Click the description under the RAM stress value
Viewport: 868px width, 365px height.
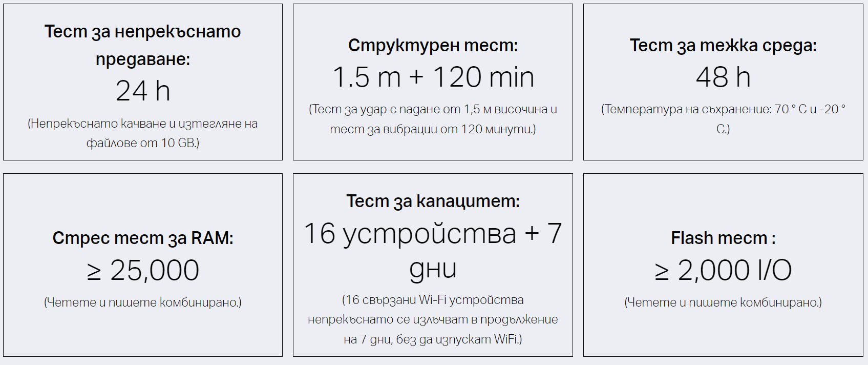pos(143,302)
